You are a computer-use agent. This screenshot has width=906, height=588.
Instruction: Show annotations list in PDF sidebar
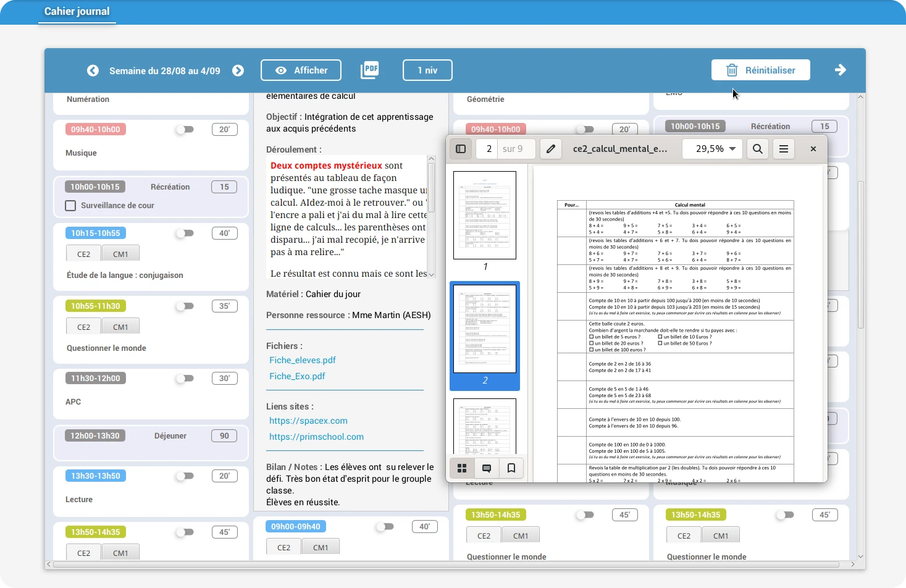tap(487, 468)
